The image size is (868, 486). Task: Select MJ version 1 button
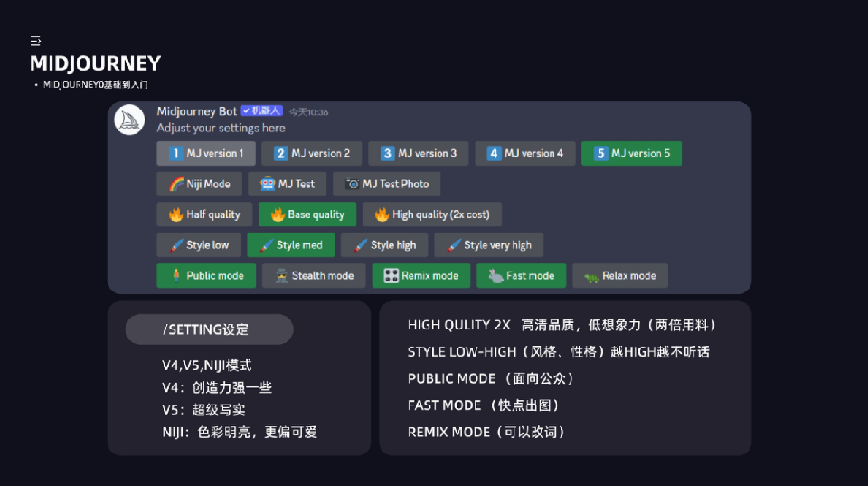click(x=206, y=154)
